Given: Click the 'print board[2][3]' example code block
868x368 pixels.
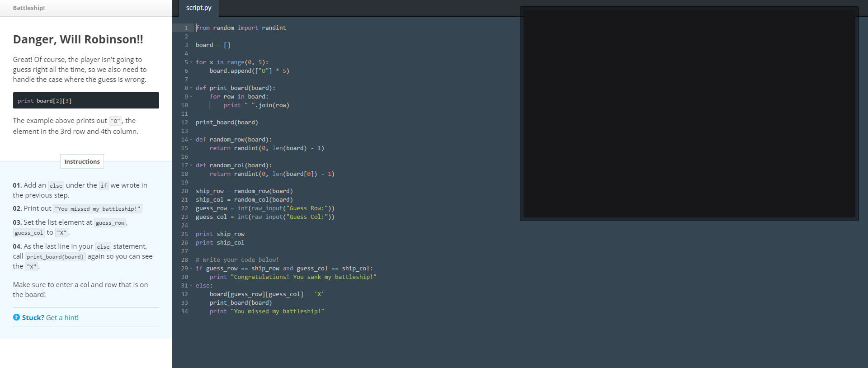Looking at the screenshot, I should [x=86, y=100].
